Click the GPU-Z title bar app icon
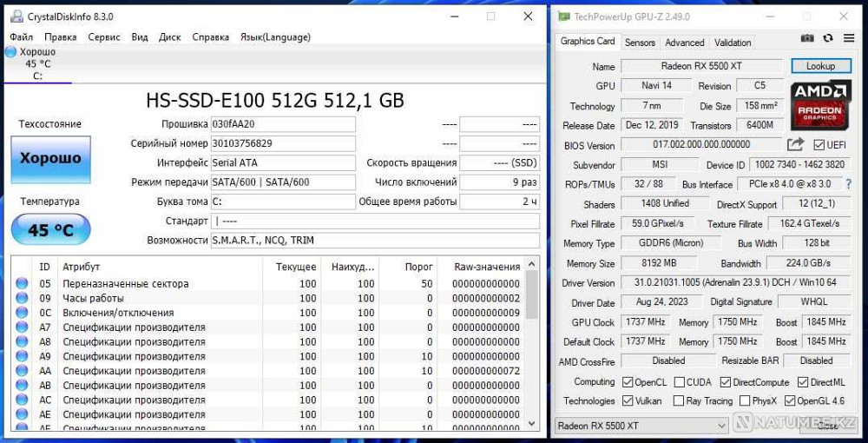Image resolution: width=868 pixels, height=443 pixels. coord(563,17)
